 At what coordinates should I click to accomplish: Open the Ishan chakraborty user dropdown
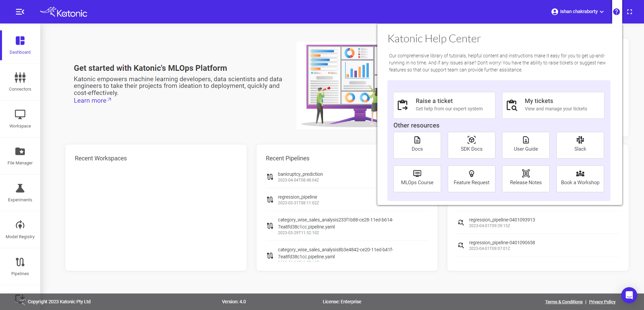coord(577,12)
